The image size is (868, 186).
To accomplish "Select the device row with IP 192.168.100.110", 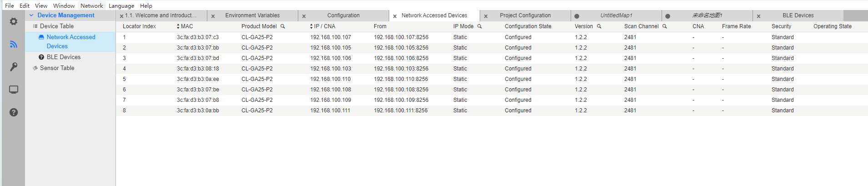I will tap(331, 79).
